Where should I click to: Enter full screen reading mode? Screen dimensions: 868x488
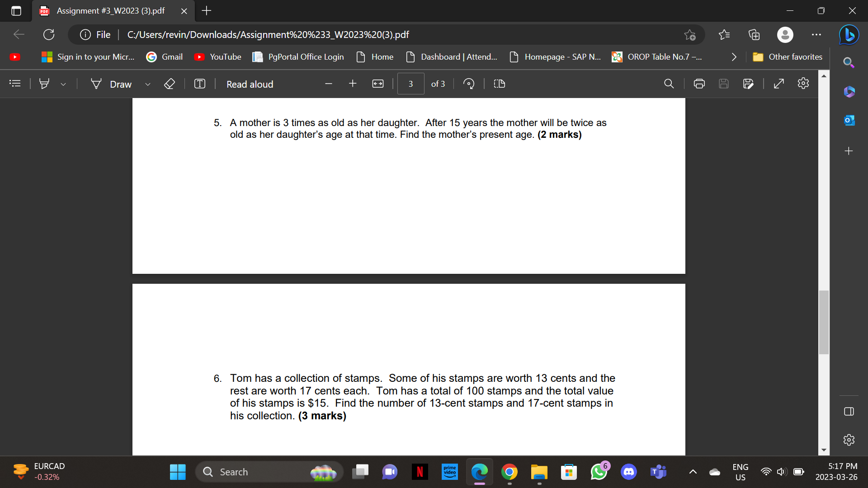point(779,84)
